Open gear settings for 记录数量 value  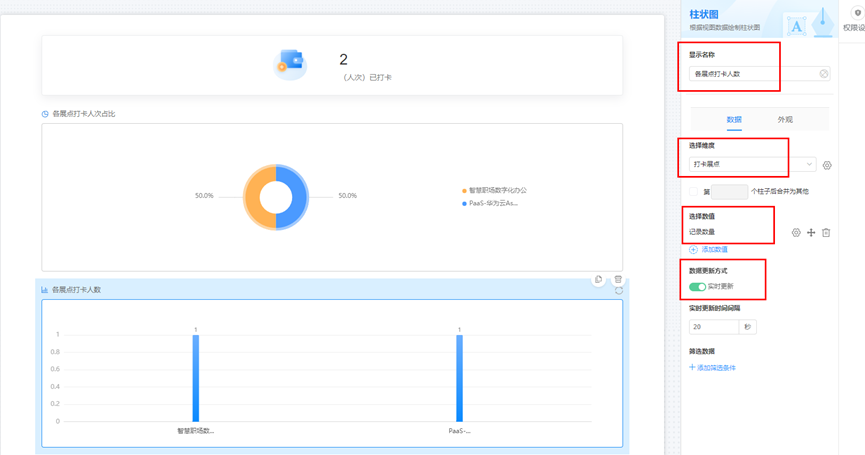[x=795, y=233]
